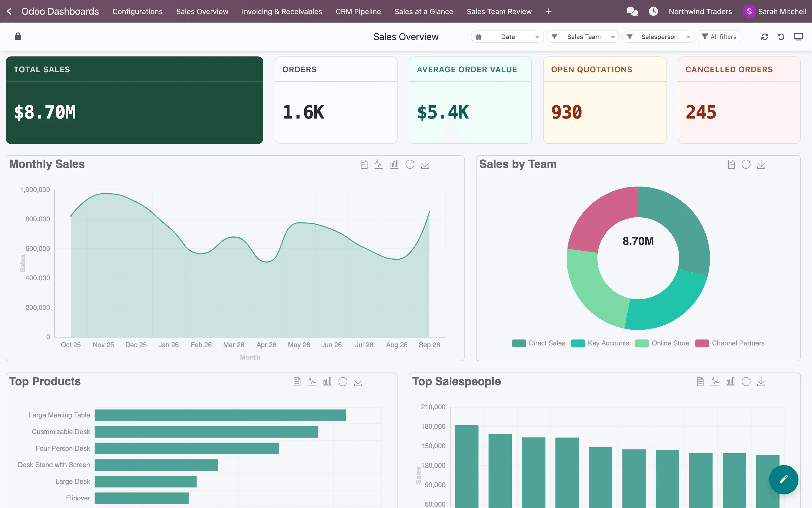Open Monthly Sales underlying data document icon

pyautogui.click(x=364, y=164)
